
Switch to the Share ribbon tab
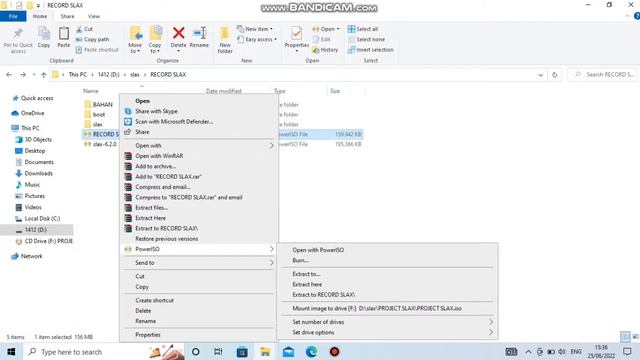point(67,16)
